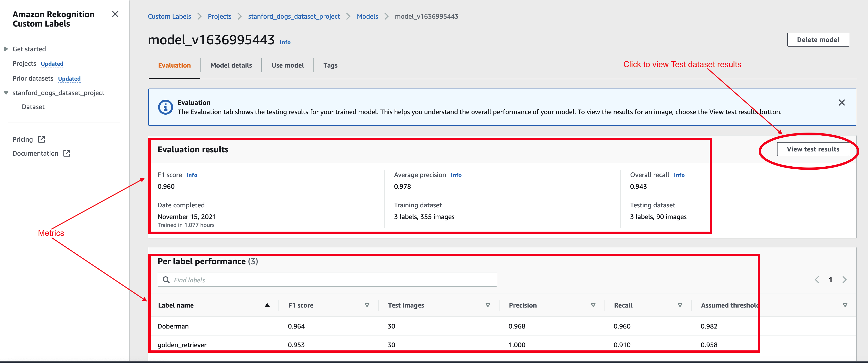Sort by Assumed threshold column arrow

coord(845,305)
